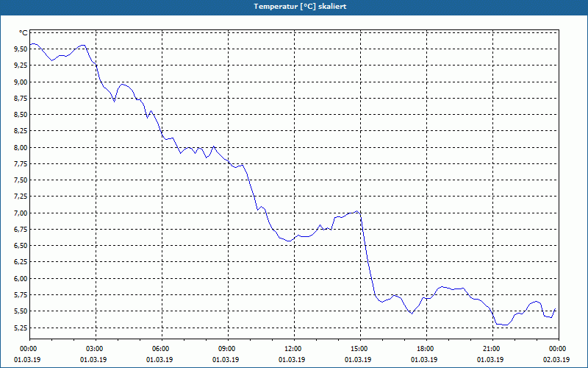This screenshot has width=588, height=368.
Task: Select the 21:00 time label
Action: [x=492, y=349]
